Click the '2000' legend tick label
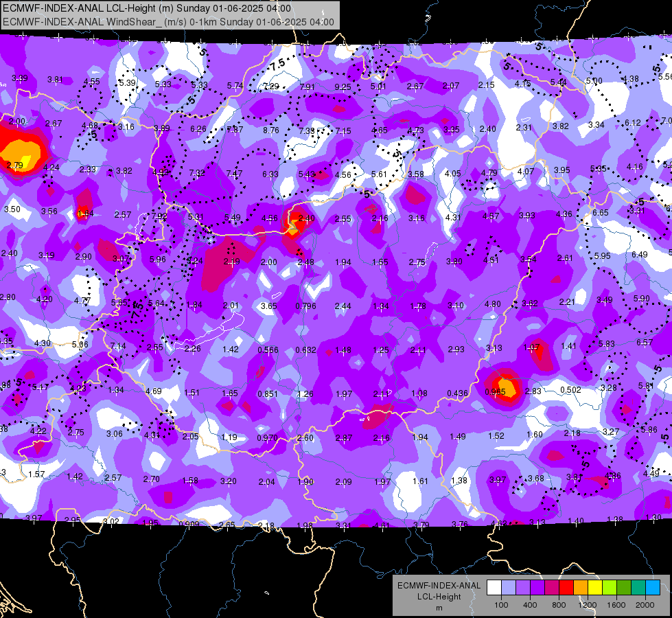 645,605
